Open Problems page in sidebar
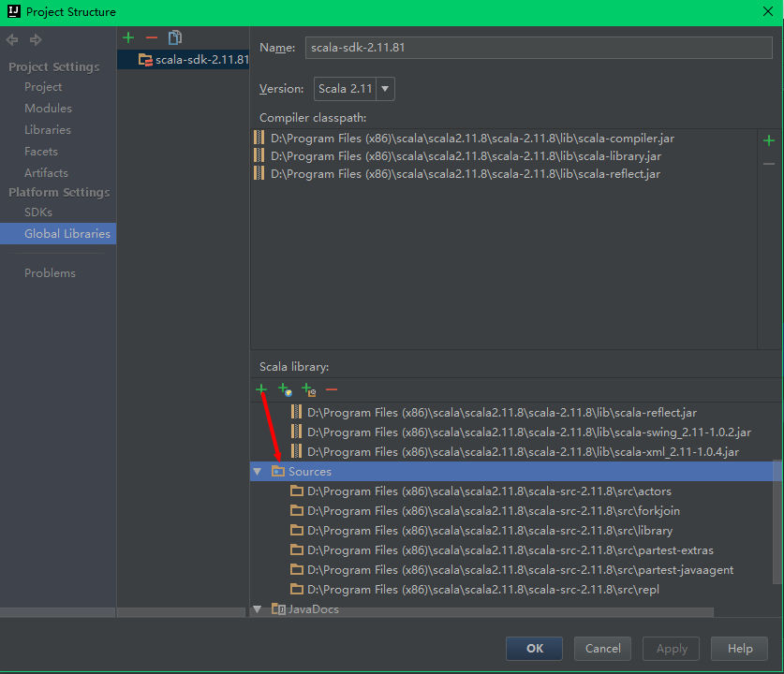The height and width of the screenshot is (674, 784). 50,273
